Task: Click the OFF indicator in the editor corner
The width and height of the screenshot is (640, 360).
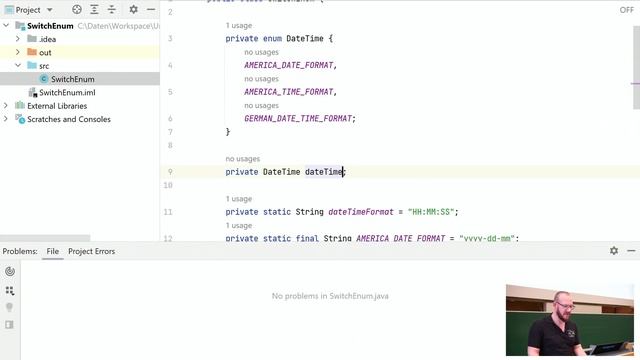Action: coord(627,10)
